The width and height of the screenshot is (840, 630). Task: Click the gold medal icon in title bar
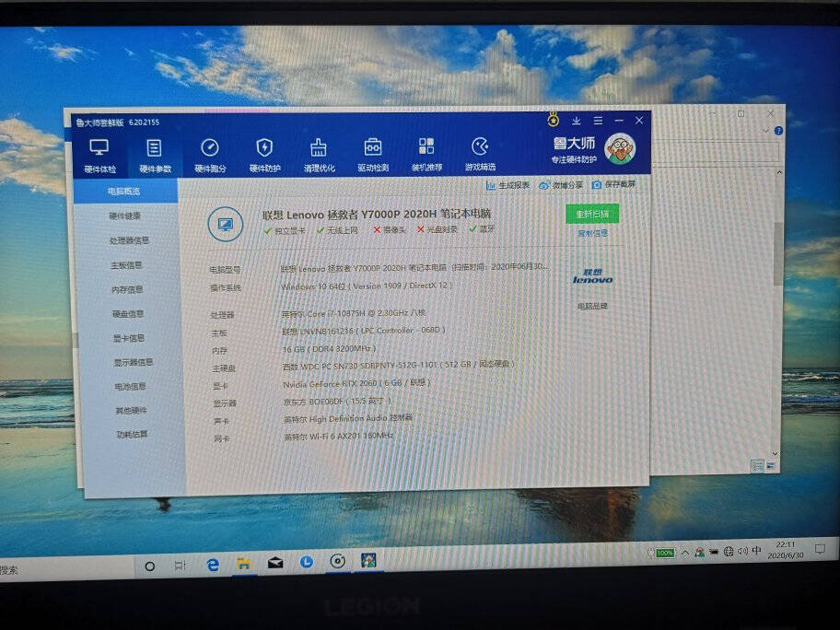pyautogui.click(x=554, y=120)
